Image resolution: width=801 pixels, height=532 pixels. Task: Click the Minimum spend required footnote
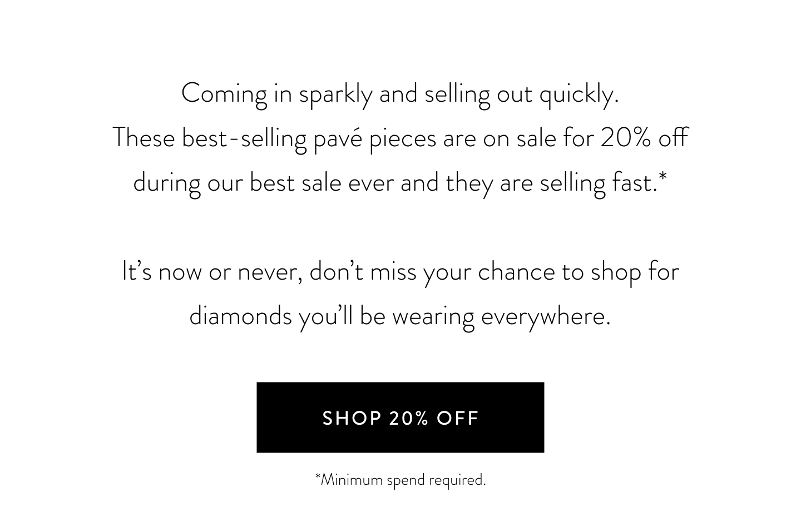coord(400,479)
